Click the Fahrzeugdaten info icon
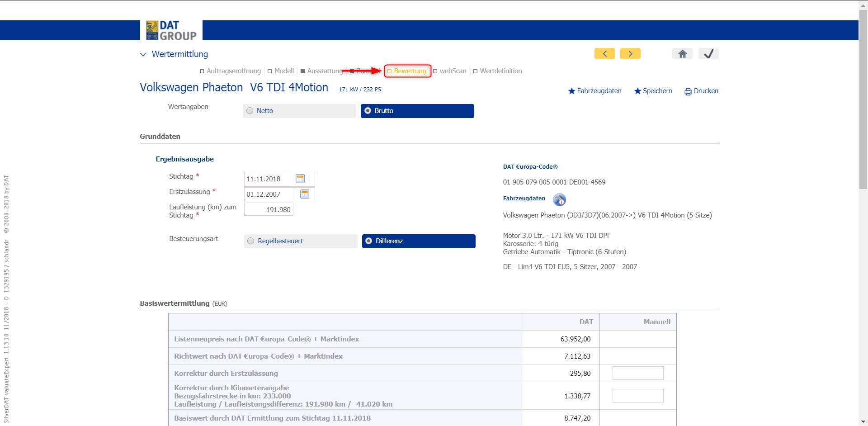This screenshot has width=868, height=426. pyautogui.click(x=559, y=199)
